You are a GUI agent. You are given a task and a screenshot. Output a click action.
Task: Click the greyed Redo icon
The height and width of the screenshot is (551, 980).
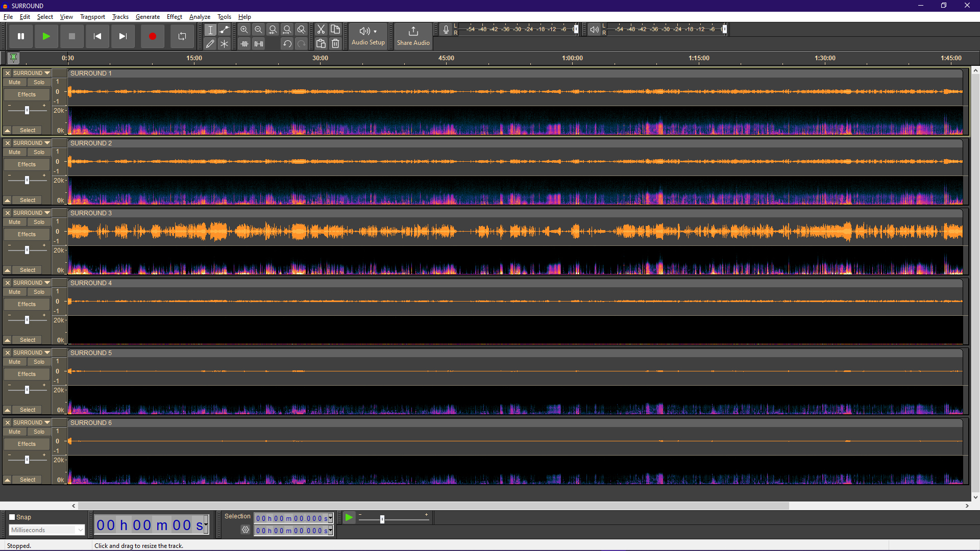pos(302,44)
